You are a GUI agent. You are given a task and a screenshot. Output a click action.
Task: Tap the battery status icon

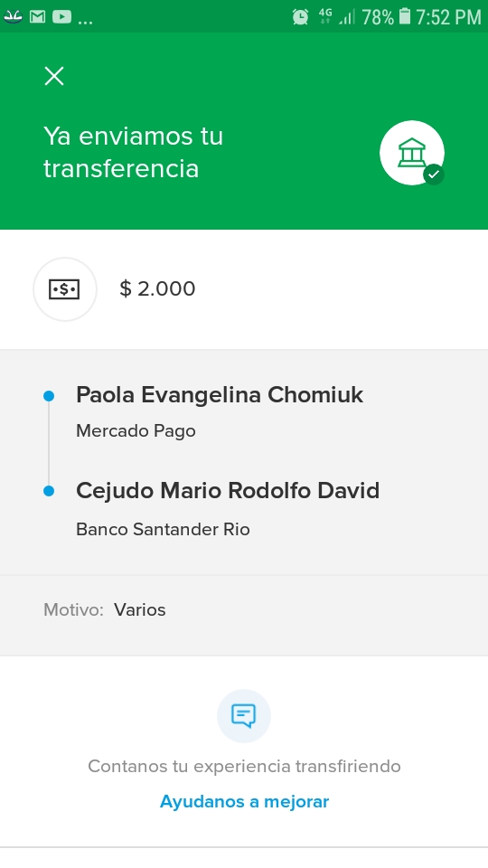click(405, 16)
